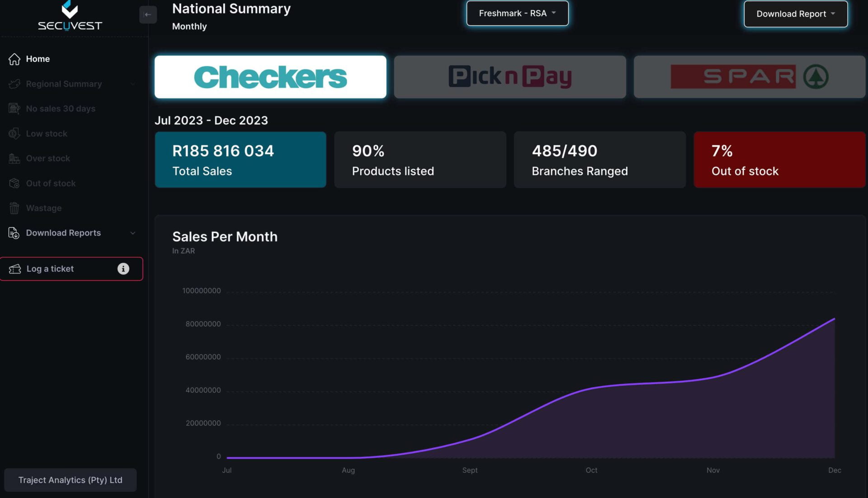The height and width of the screenshot is (498, 868).
Task: Open the Download Report dropdown
Action: pos(795,14)
